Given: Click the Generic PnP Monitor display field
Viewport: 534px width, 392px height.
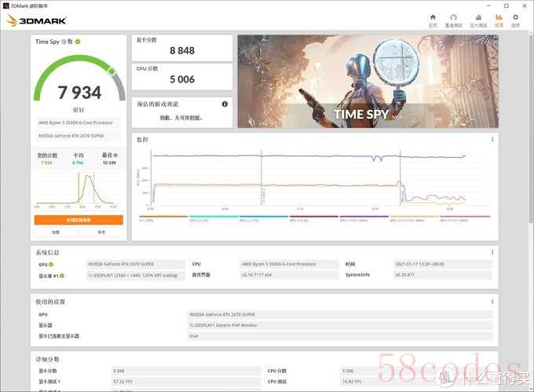Looking at the screenshot, I should (340, 325).
